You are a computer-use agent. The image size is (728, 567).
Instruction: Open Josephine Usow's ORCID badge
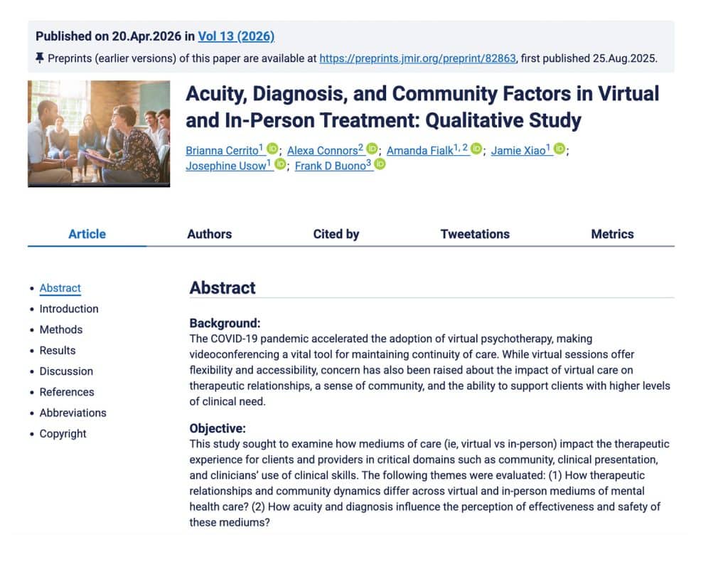pyautogui.click(x=280, y=164)
